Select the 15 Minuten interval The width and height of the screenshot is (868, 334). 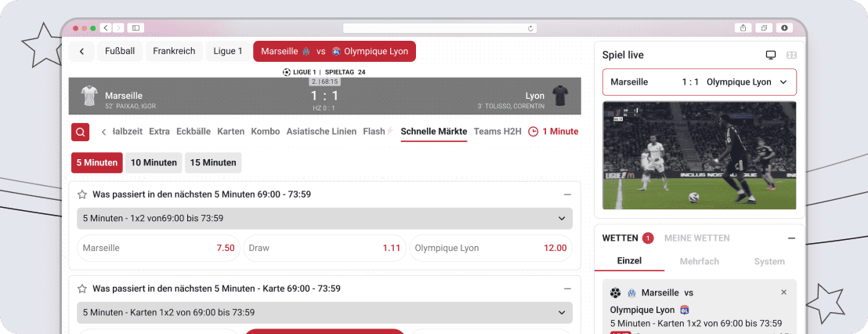[x=213, y=163]
